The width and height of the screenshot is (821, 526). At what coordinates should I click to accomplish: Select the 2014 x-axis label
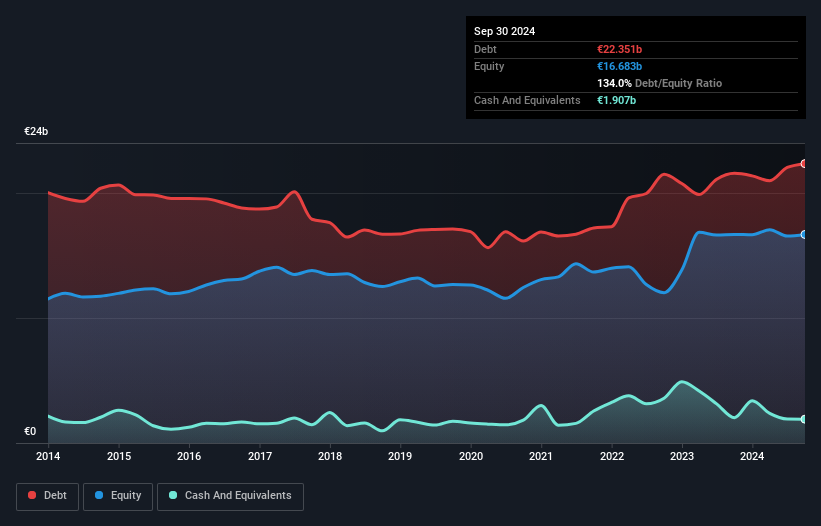tap(48, 456)
